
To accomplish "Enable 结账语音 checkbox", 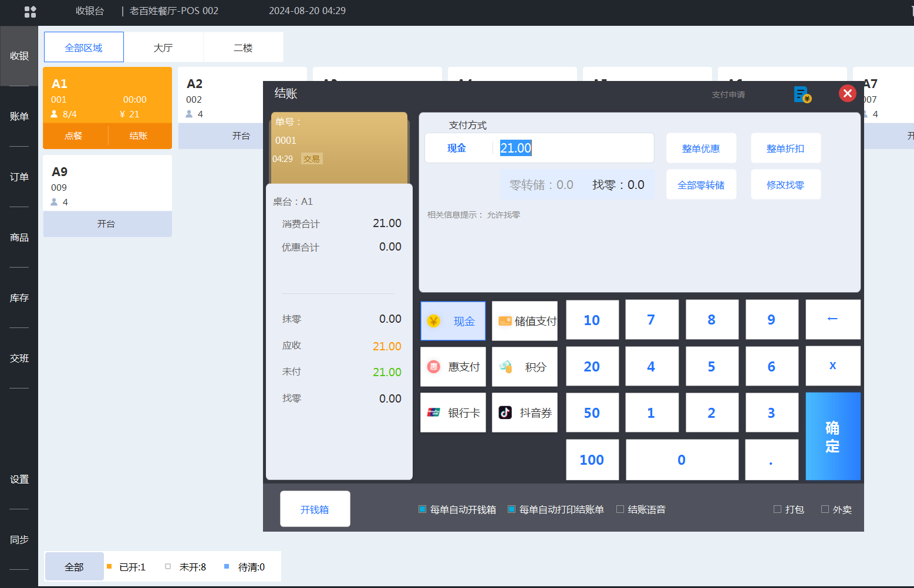I will [x=620, y=509].
